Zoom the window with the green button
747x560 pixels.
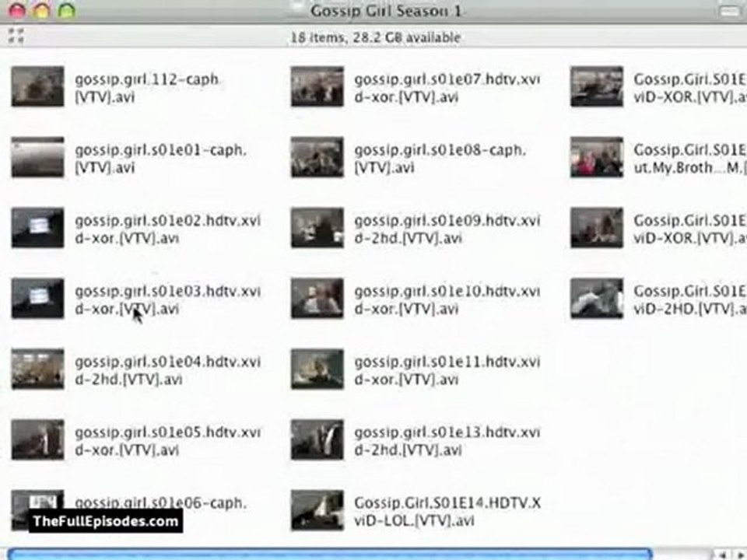click(x=67, y=10)
